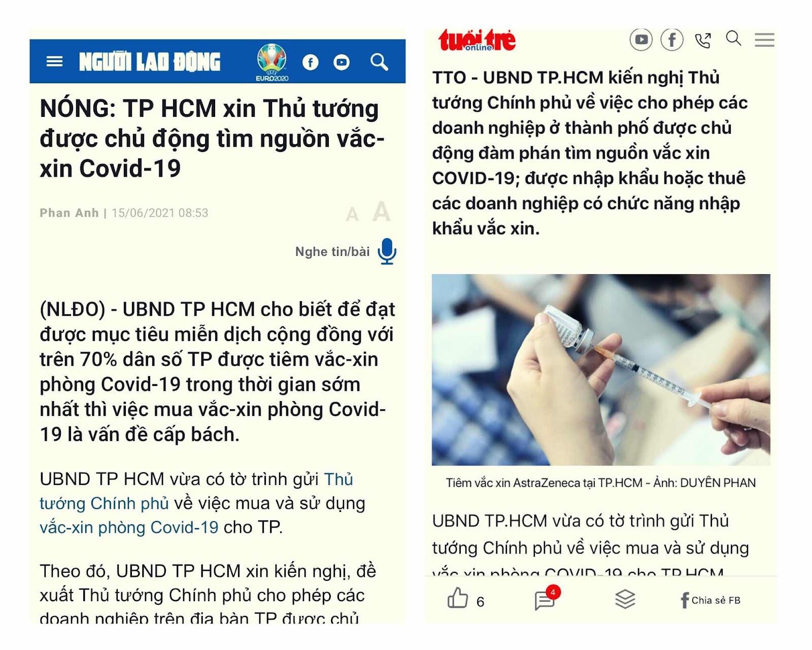Open Người Lao Động Facebook page icon

click(x=311, y=62)
